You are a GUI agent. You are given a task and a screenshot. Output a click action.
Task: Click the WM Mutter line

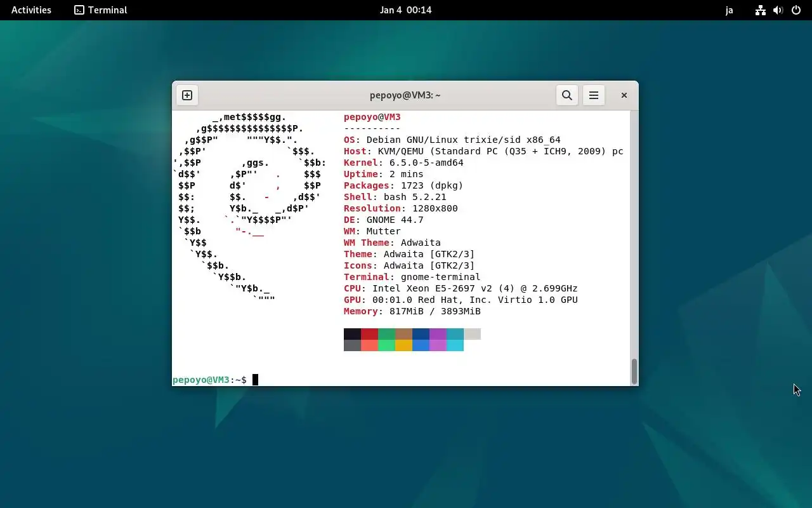click(372, 231)
